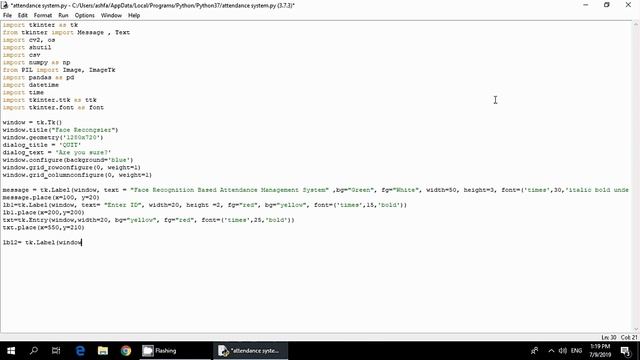Open the Format menu

pyautogui.click(x=43, y=16)
